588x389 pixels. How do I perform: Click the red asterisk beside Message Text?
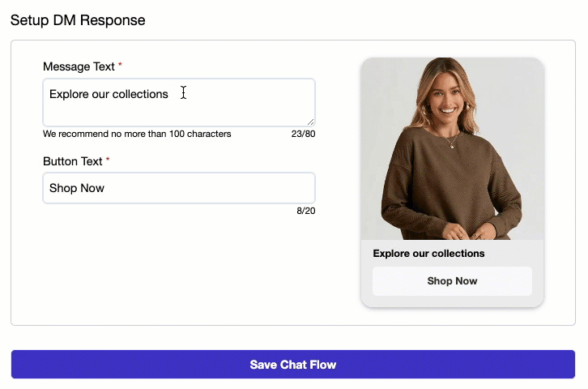(121, 65)
